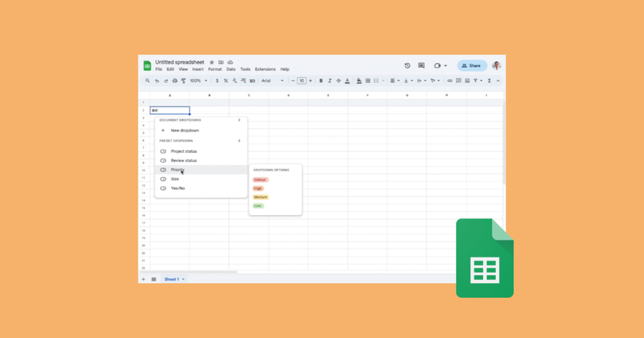The height and width of the screenshot is (338, 644).
Task: Click the Share button
Action: pyautogui.click(x=472, y=66)
